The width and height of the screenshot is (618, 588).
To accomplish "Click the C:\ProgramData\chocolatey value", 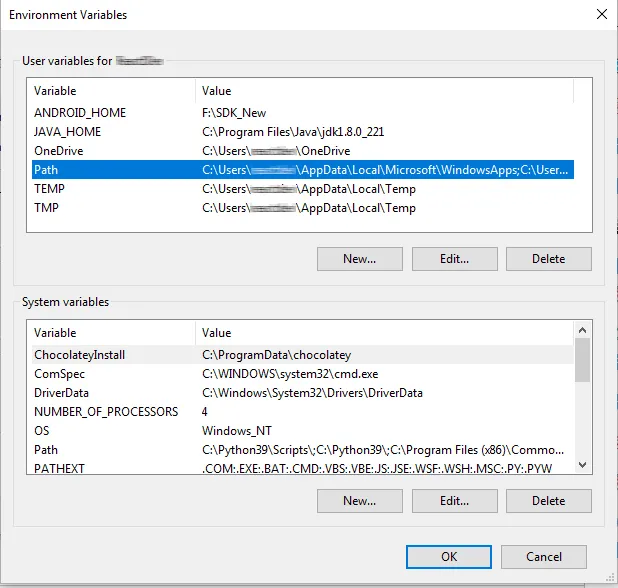I will click(x=276, y=355).
